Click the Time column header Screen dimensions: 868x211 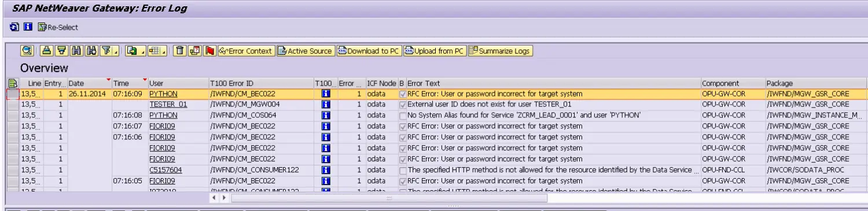(130, 83)
